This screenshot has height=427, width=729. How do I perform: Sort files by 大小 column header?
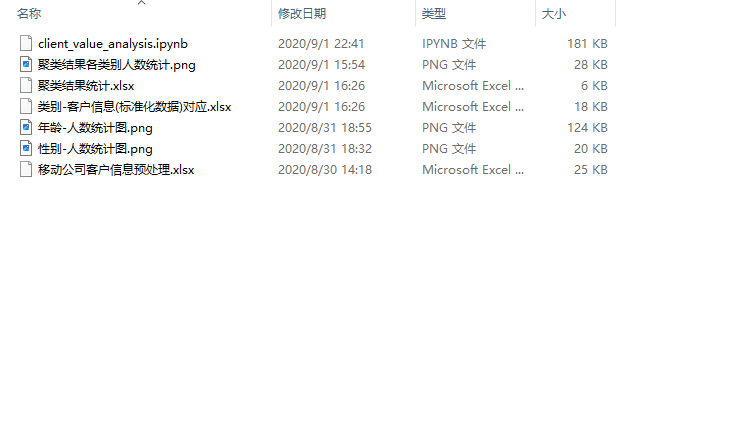click(x=553, y=14)
